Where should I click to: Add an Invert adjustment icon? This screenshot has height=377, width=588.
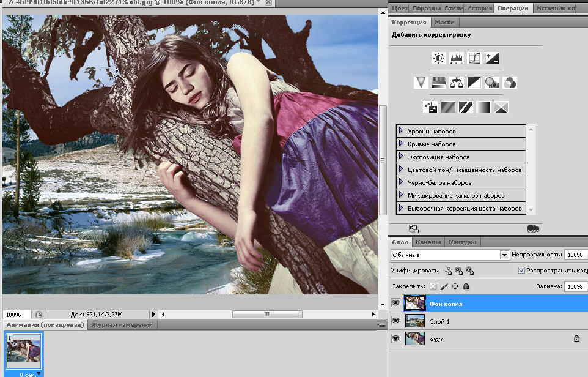430,107
